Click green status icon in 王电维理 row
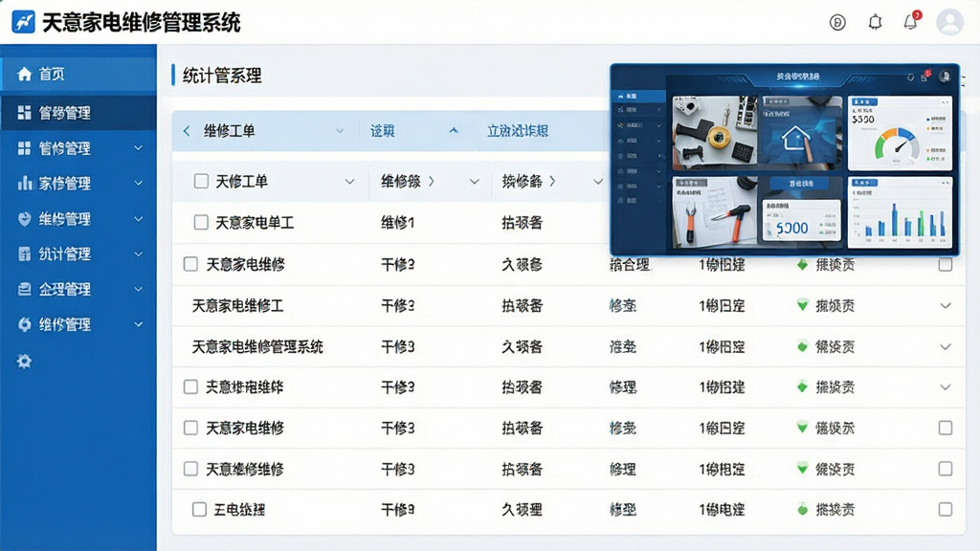The width and height of the screenshot is (980, 551). [803, 510]
